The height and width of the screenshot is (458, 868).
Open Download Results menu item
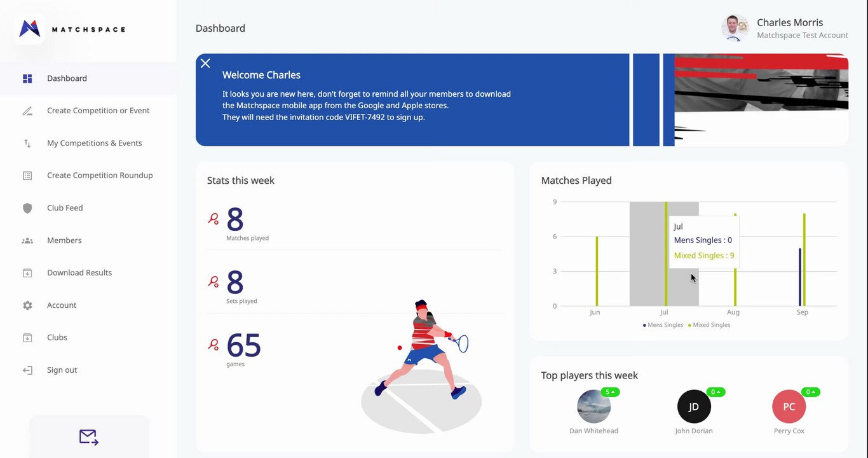tap(79, 273)
